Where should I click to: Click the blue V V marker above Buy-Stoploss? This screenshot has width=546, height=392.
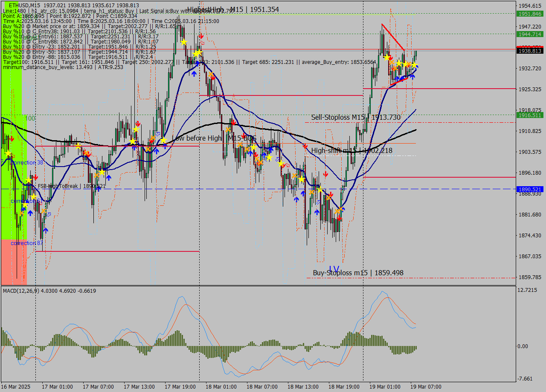click(334, 269)
